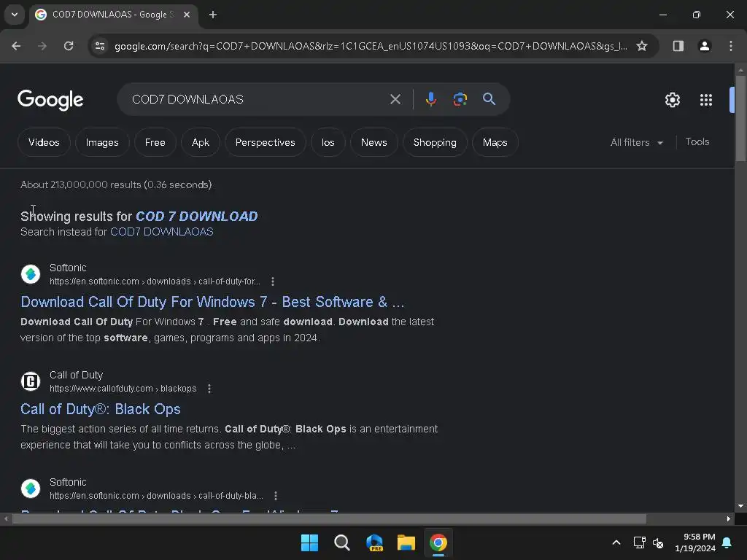This screenshot has height=560, width=747.
Task: Click inside the Google search input field
Action: pyautogui.click(x=258, y=99)
